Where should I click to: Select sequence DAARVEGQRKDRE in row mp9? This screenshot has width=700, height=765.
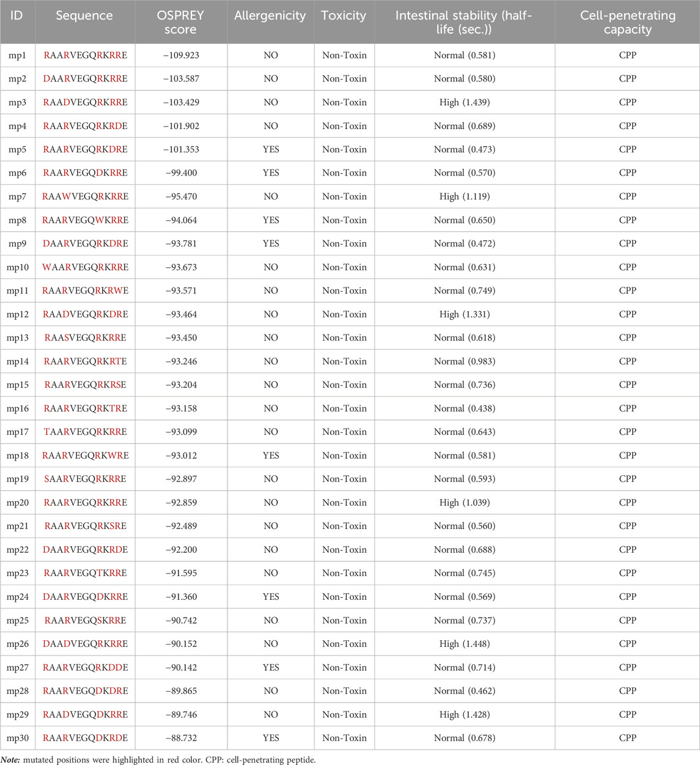click(85, 243)
